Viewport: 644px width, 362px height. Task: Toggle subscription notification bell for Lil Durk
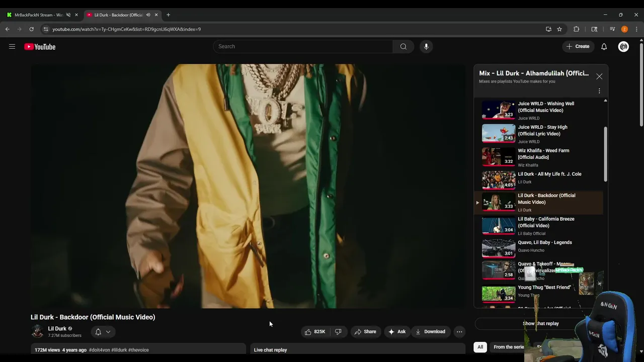(102, 332)
